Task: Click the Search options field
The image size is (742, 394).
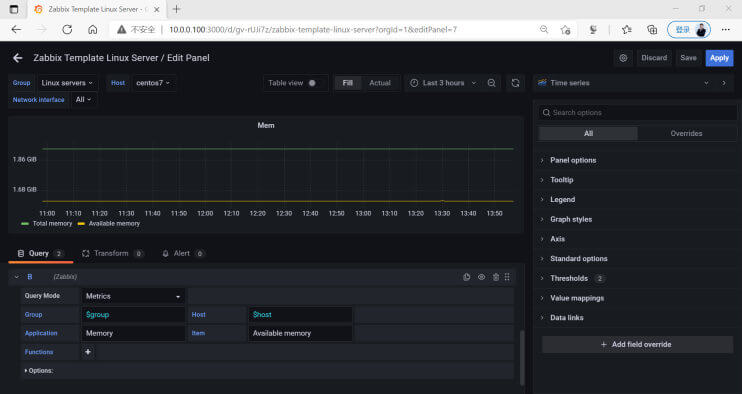Action: pyautogui.click(x=638, y=113)
